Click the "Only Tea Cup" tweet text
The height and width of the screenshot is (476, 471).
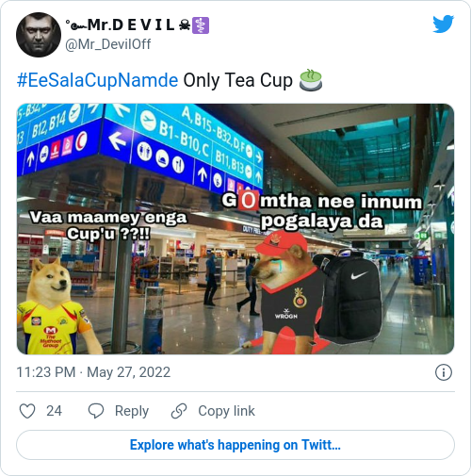pyautogui.click(x=237, y=80)
